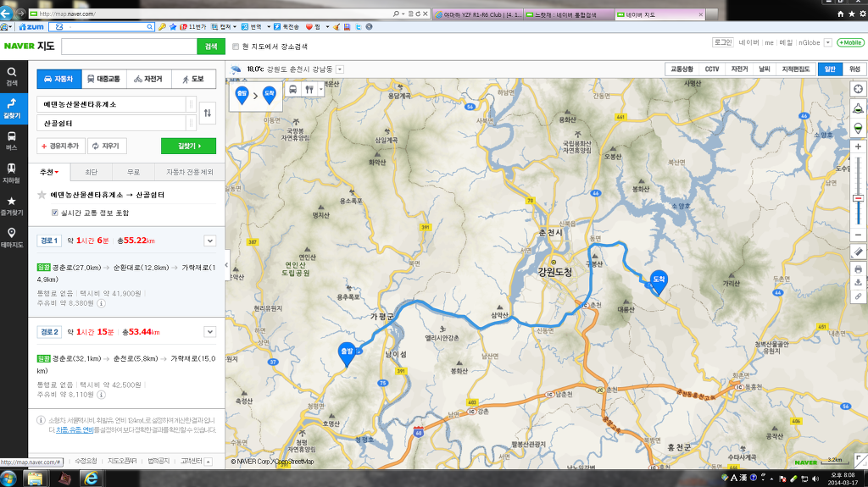
Task: Print the map using printer icon
Action: (x=858, y=269)
